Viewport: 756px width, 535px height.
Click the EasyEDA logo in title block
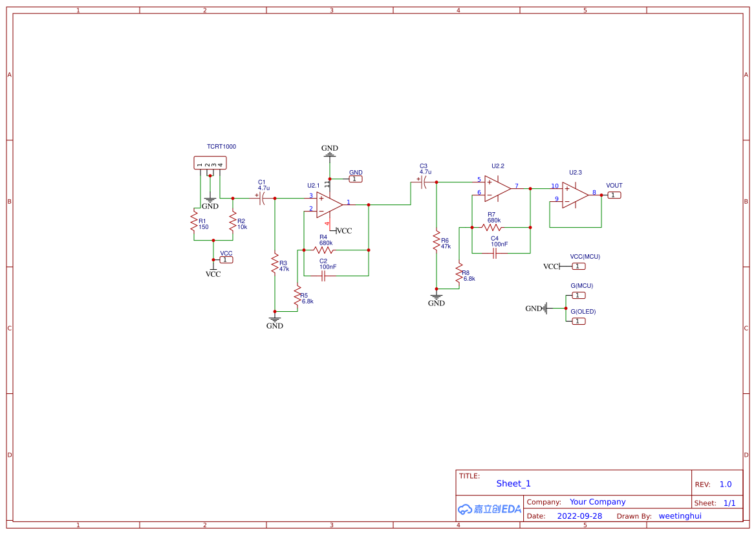490,509
